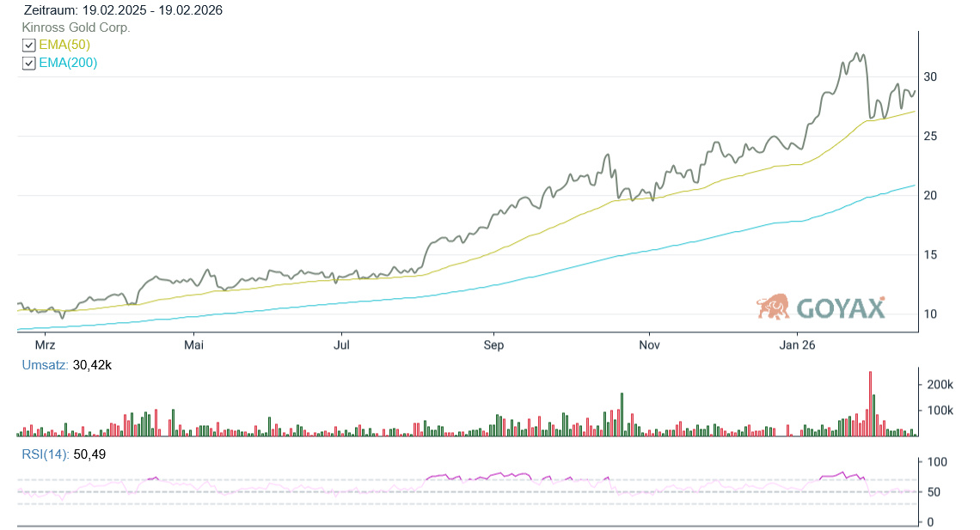The image size is (980, 530).
Task: Click the 30 price axis label
Action: coord(930,77)
